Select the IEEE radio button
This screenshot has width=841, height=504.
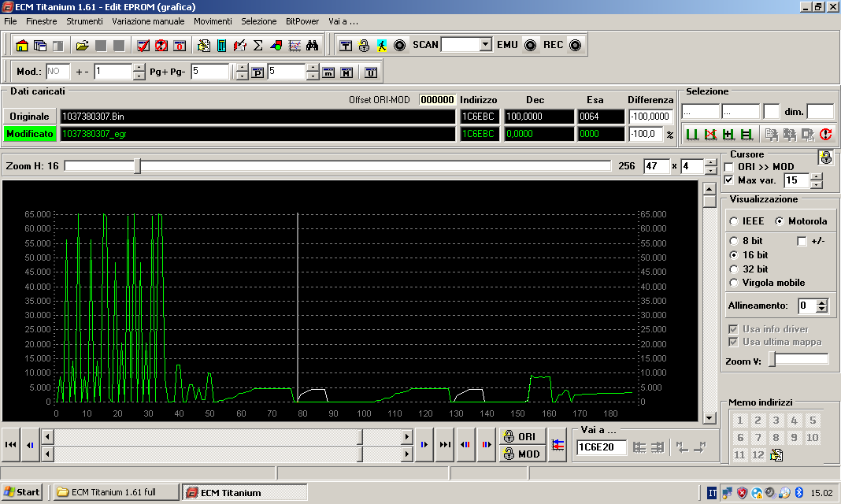click(x=734, y=221)
